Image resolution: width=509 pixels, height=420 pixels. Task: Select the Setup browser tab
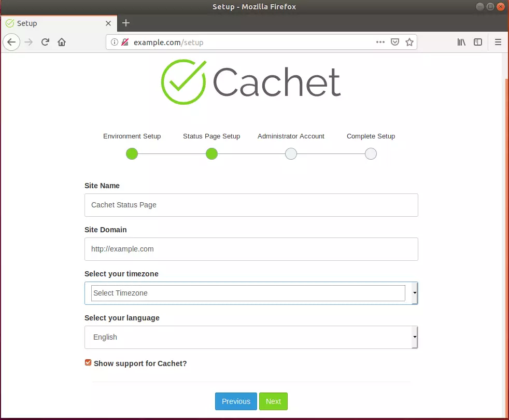pos(59,23)
